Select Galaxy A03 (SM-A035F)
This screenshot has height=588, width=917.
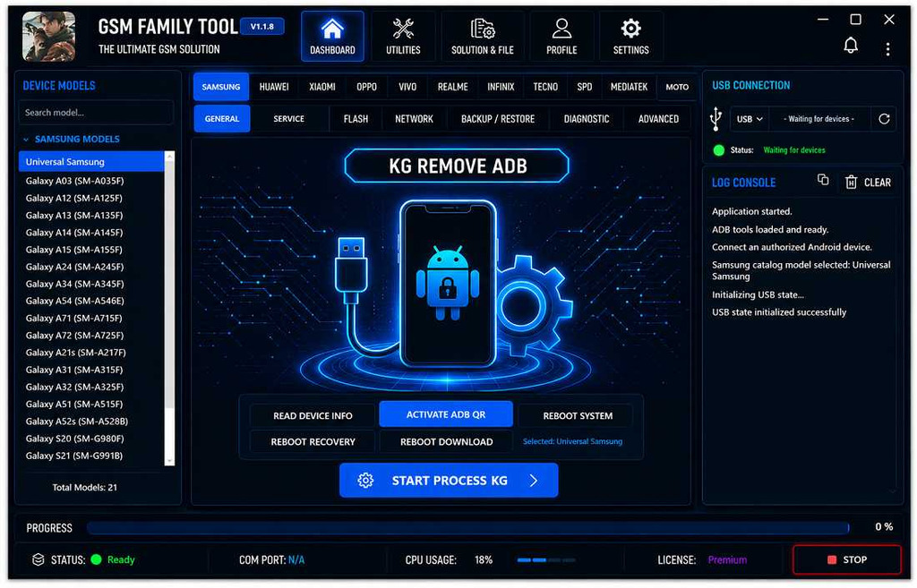91,181
